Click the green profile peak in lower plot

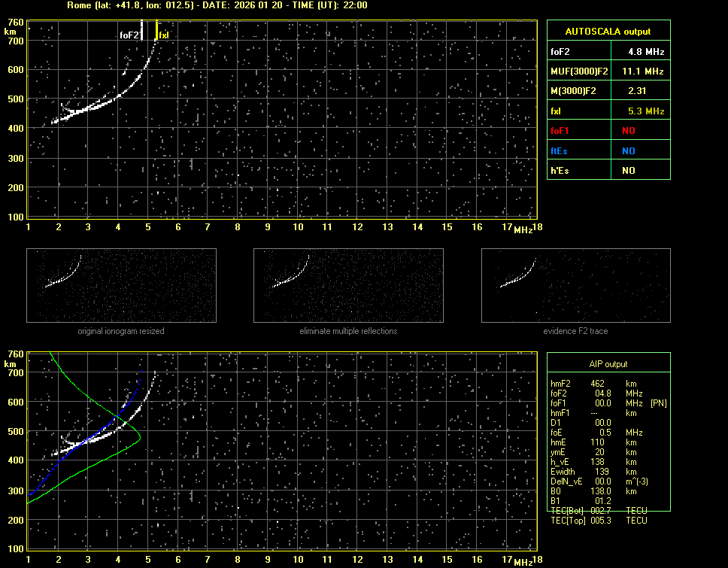click(x=140, y=436)
